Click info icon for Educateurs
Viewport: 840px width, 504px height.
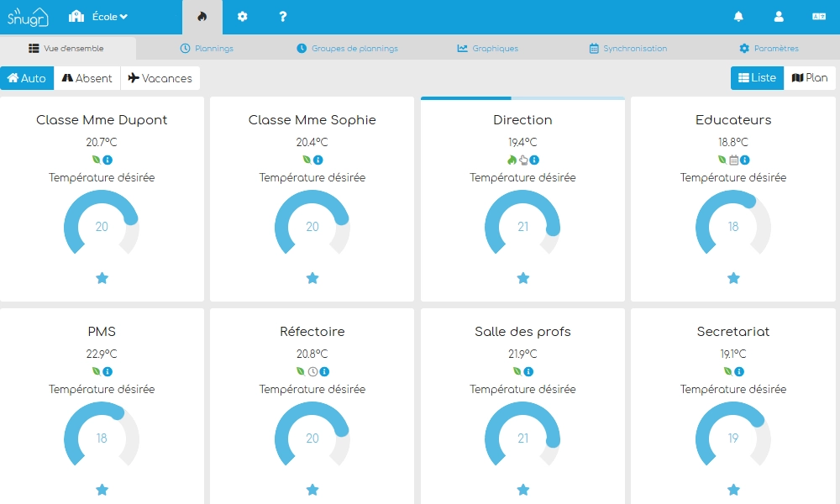point(744,160)
